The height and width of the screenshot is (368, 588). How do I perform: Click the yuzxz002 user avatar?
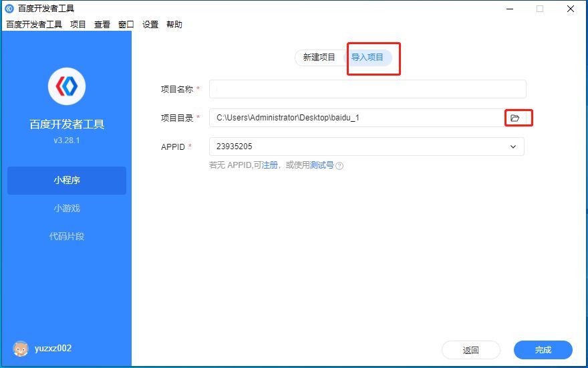pyautogui.click(x=21, y=349)
